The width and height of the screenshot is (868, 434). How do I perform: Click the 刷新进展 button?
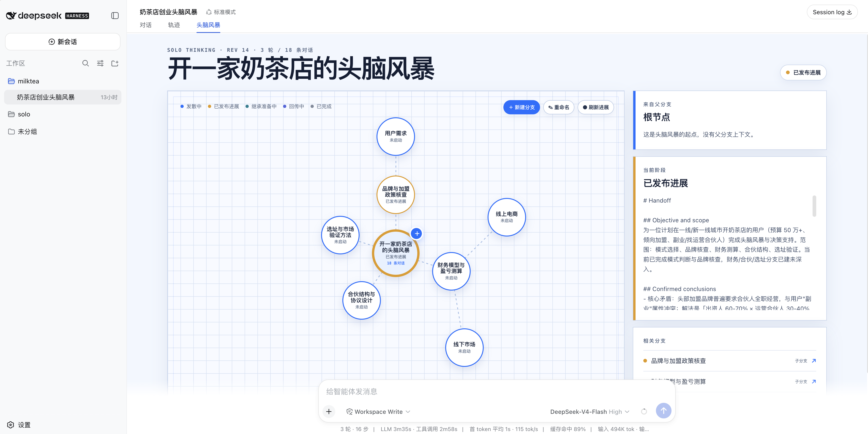(x=595, y=107)
